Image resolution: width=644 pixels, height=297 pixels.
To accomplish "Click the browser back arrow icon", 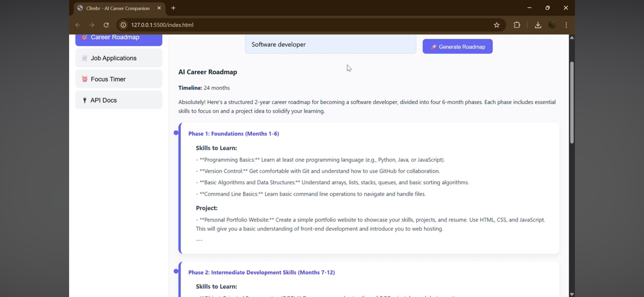I will (x=78, y=25).
